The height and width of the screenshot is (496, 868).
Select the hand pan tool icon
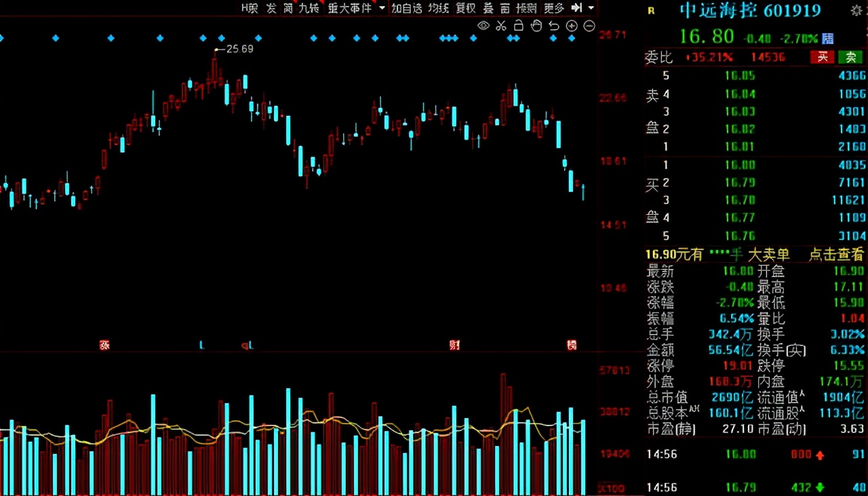536,26
